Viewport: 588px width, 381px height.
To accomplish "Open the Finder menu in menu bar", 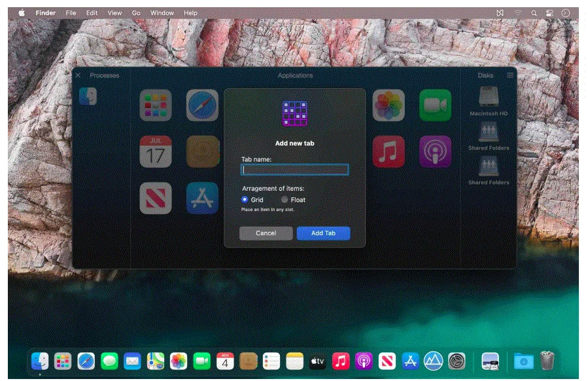I will coord(46,12).
